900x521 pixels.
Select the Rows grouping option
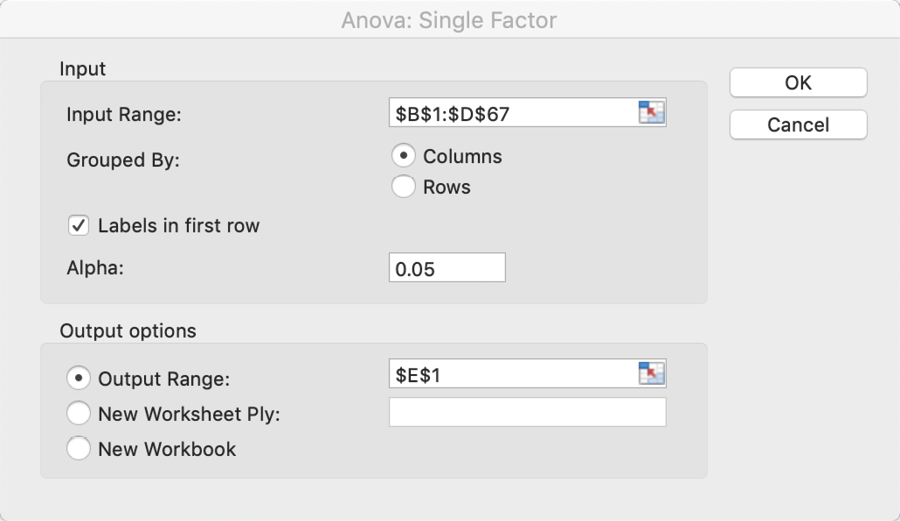404,187
